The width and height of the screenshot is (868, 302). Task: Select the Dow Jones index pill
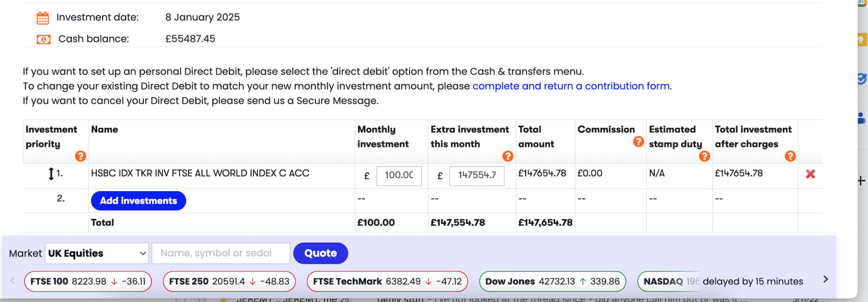click(552, 281)
